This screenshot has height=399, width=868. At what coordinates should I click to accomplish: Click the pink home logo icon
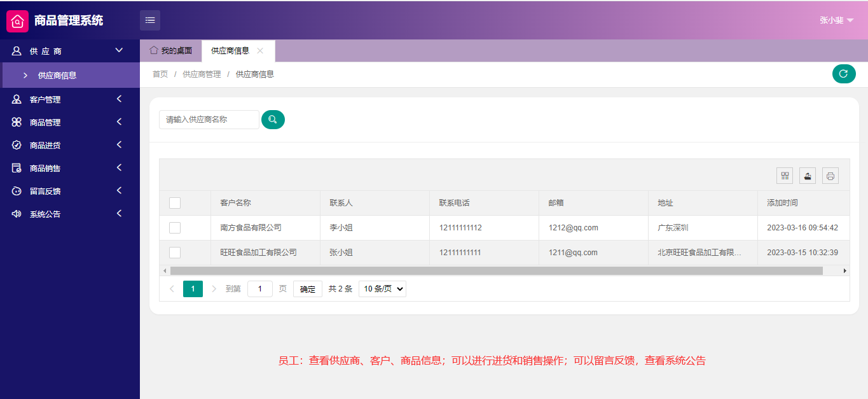pyautogui.click(x=18, y=21)
